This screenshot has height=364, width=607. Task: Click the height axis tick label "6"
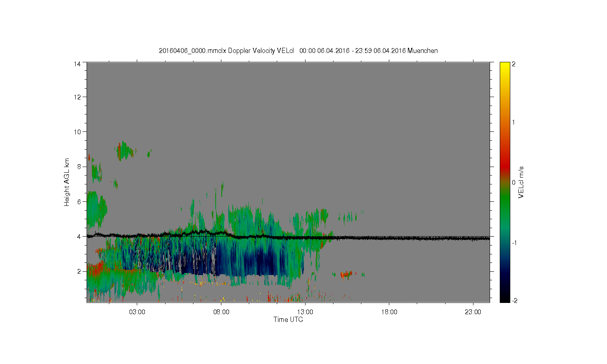pyautogui.click(x=79, y=201)
